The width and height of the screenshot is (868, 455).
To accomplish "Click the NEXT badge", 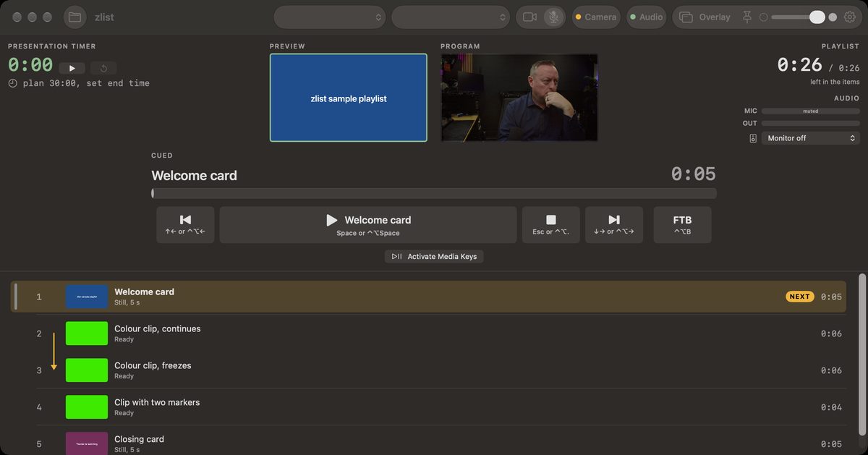I will (800, 297).
